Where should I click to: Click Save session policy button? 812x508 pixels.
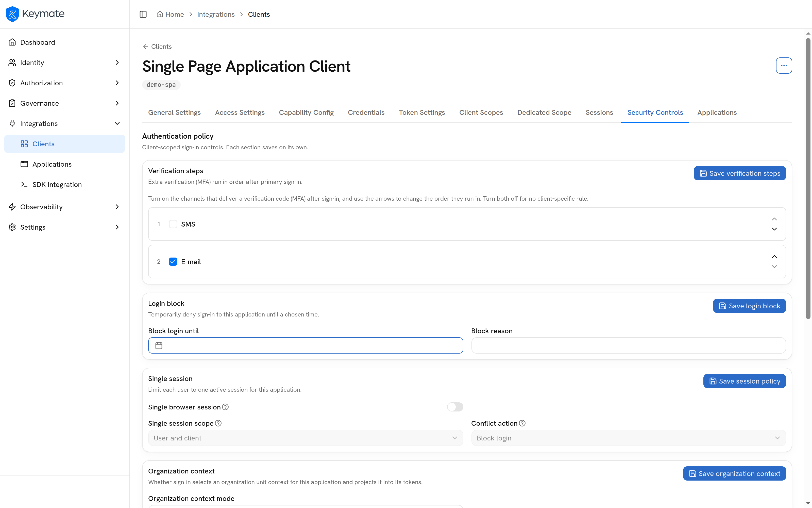[x=744, y=381]
